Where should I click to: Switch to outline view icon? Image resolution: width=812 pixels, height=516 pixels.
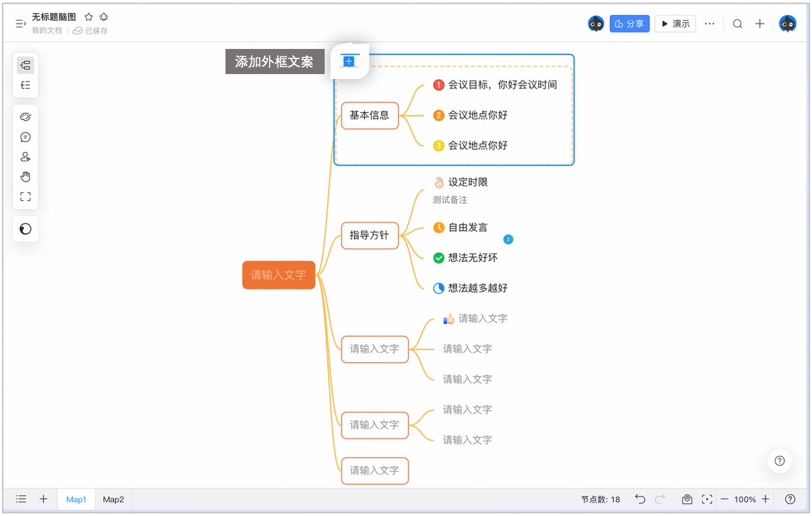[x=25, y=85]
